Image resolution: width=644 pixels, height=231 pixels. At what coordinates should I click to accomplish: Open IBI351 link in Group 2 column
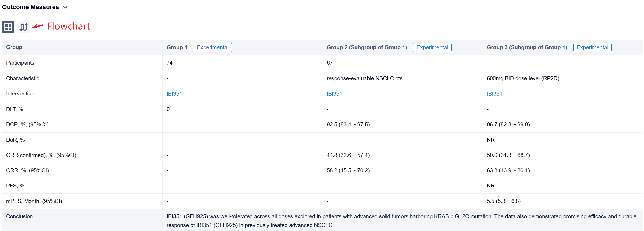click(x=334, y=94)
